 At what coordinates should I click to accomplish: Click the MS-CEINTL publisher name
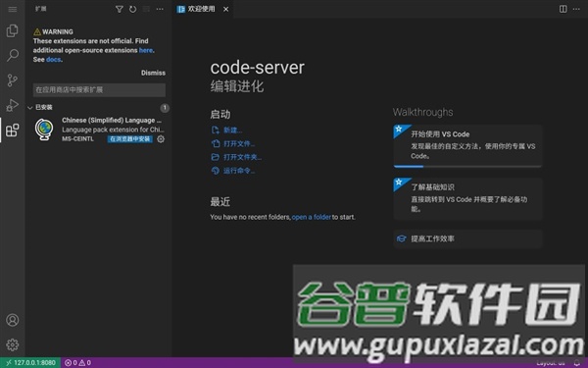tap(77, 139)
